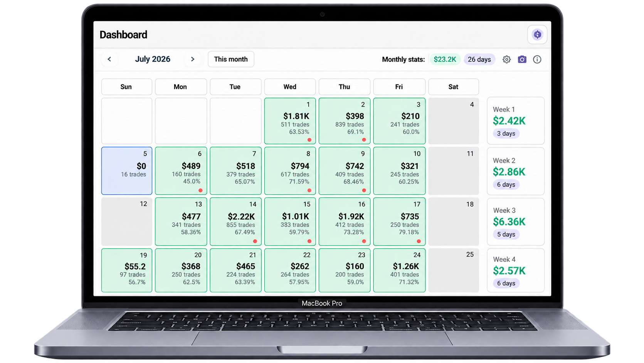
Task: Select the July 10 card showing $321
Action: [x=399, y=171]
